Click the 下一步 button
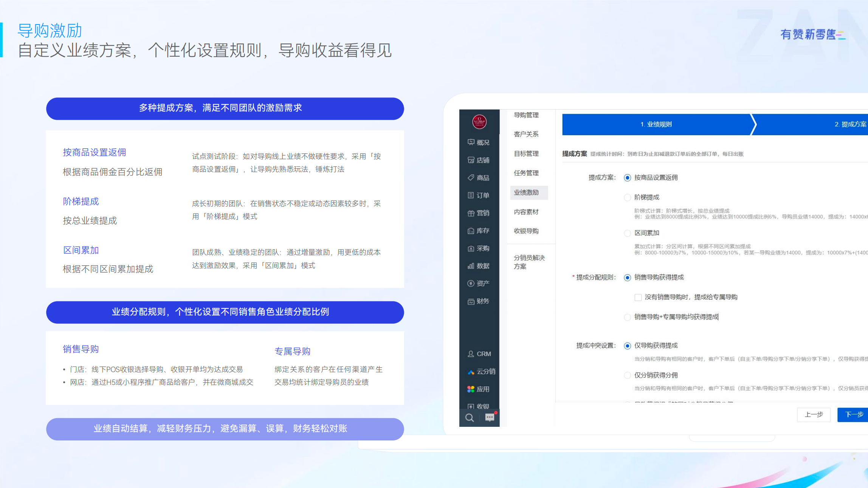The height and width of the screenshot is (488, 868). click(854, 415)
